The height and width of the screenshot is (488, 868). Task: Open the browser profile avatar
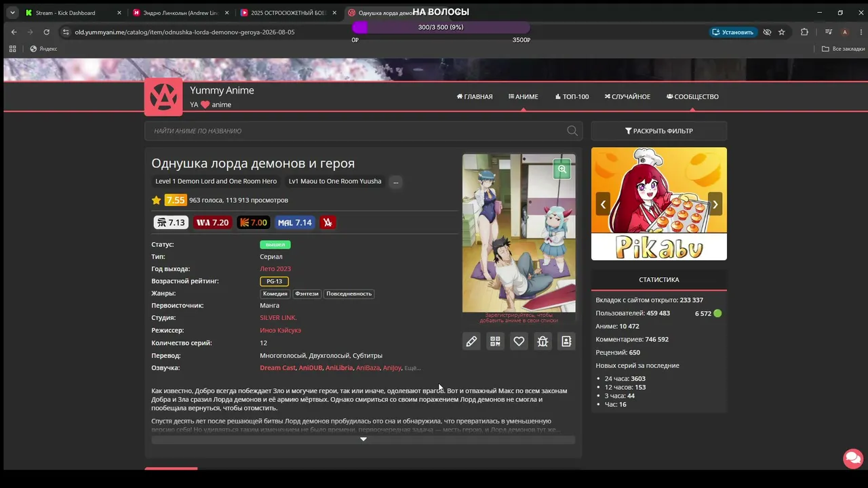pos(844,32)
